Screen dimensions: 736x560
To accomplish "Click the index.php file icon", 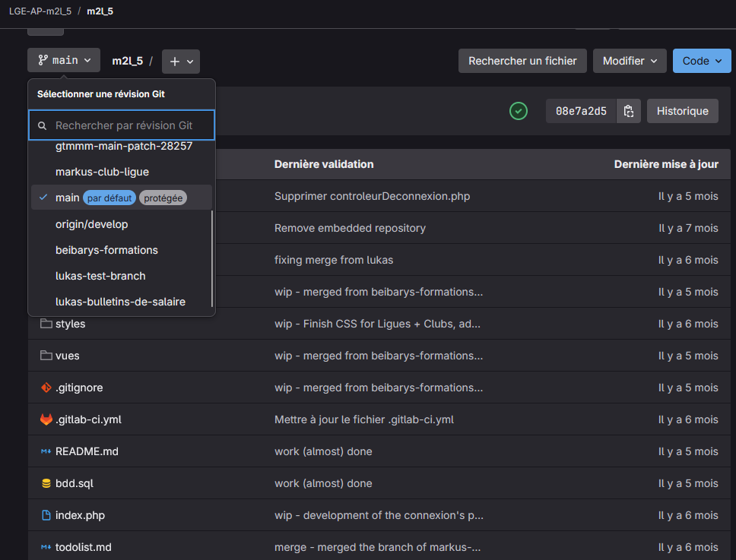I will 46,515.
